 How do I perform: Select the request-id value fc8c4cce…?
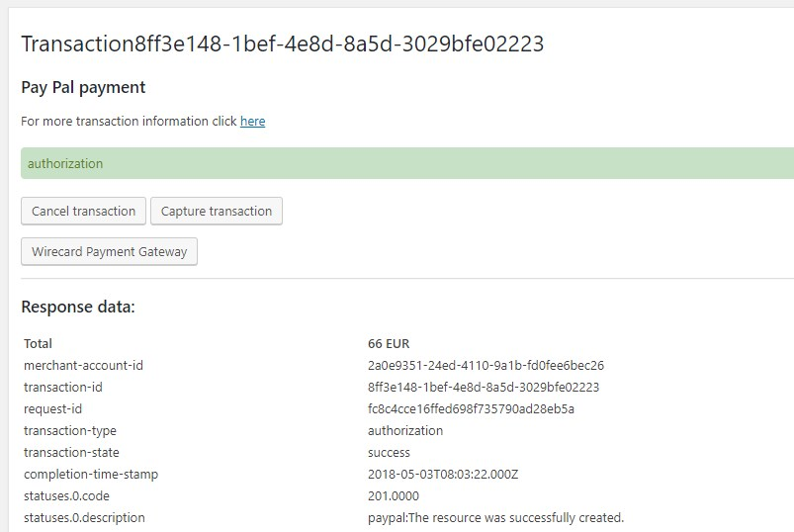coord(471,408)
